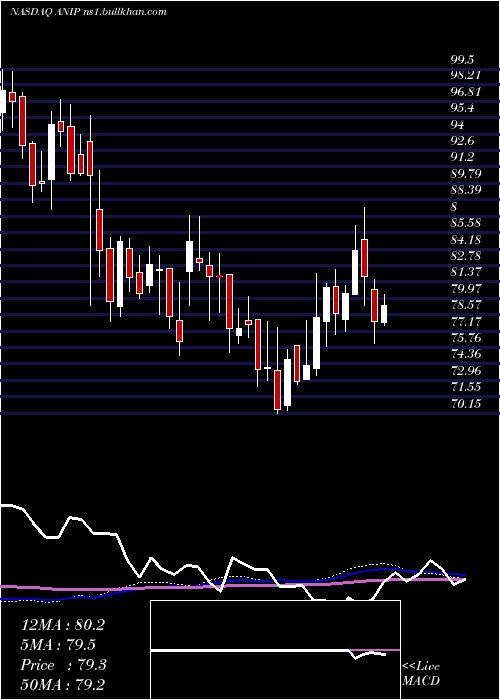Select the 84.18 price axis label
Image resolution: width=500 pixels, height=700 pixels.
465,240
